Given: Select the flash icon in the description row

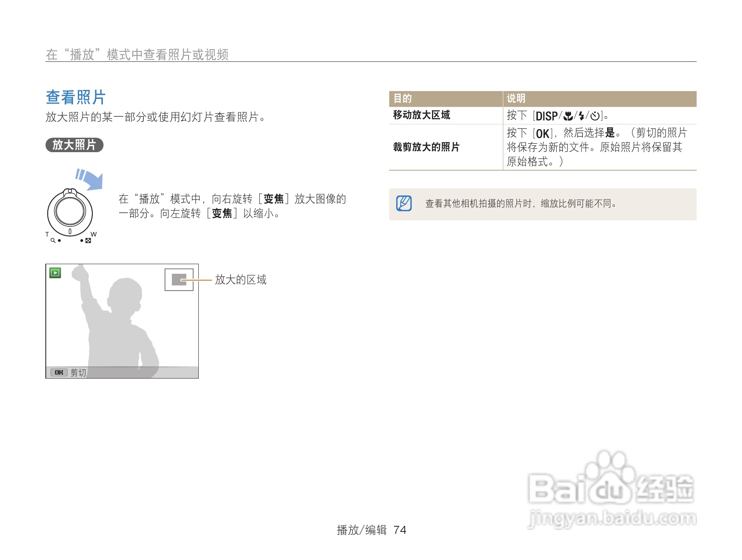Looking at the screenshot, I should click(581, 116).
